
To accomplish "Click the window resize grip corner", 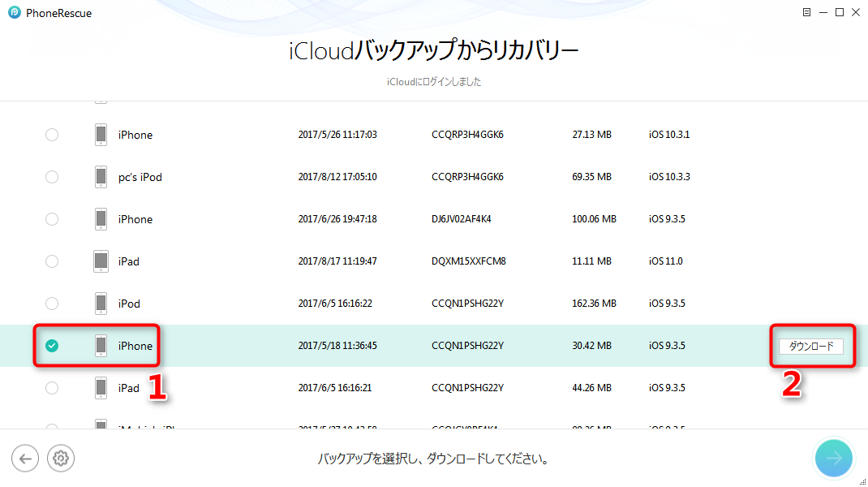I will click(863, 481).
